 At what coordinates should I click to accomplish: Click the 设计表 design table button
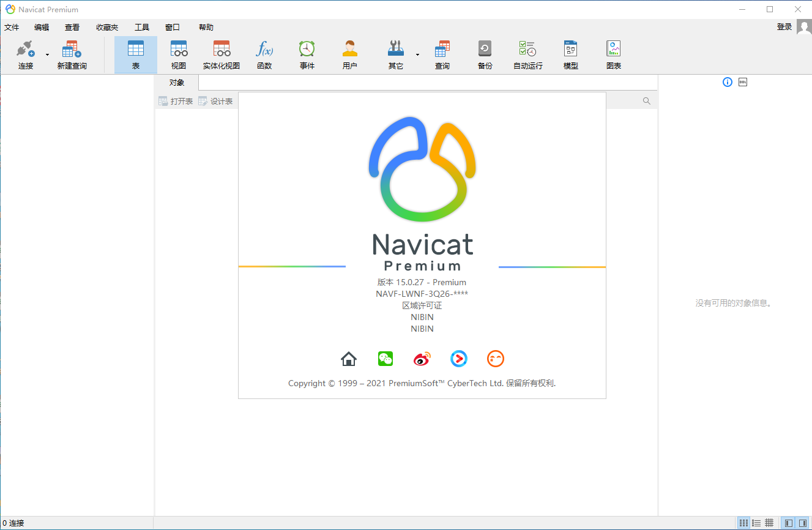(215, 101)
